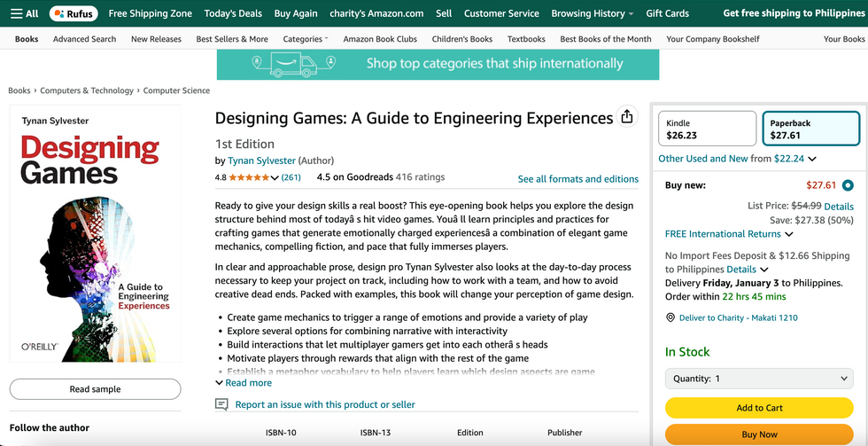
Task: Click the share icon beside book title
Action: pos(627,117)
